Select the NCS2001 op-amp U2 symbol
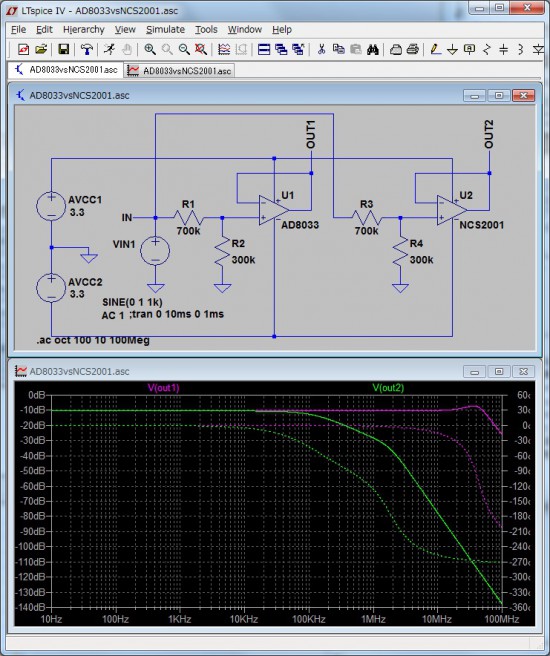This screenshot has height=656, width=550. (452, 210)
